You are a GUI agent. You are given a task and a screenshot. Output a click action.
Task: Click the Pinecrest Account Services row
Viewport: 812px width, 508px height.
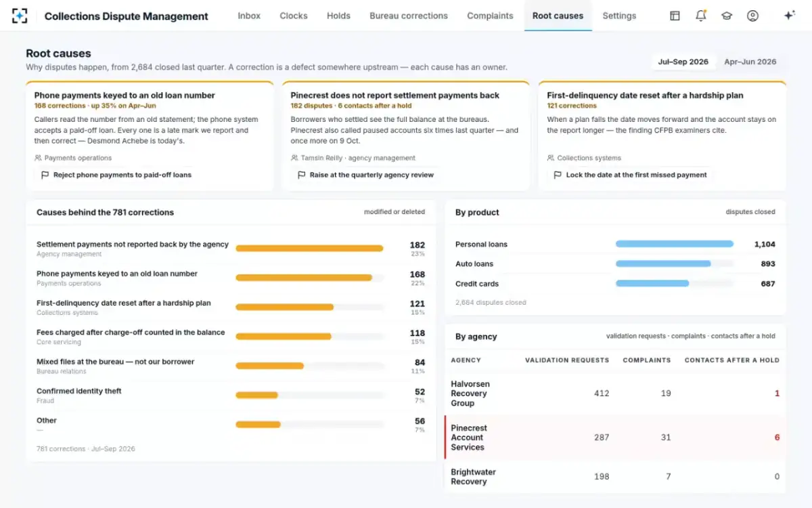coord(615,438)
